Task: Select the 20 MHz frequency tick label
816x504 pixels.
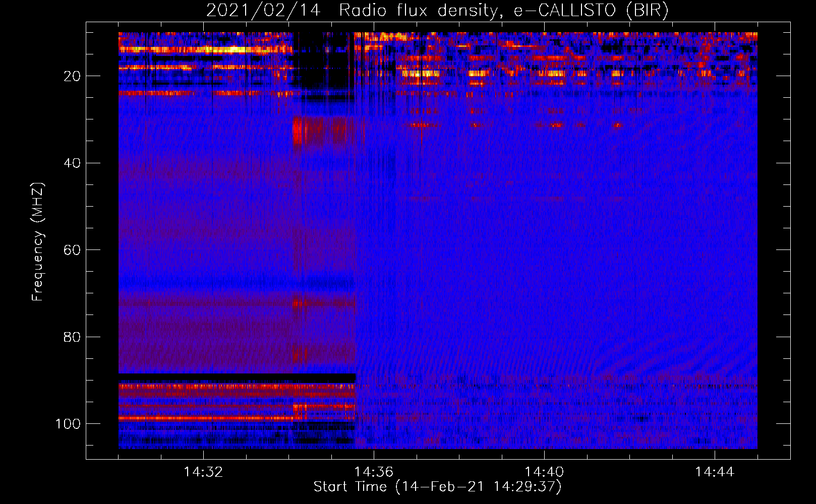Action: pos(72,76)
